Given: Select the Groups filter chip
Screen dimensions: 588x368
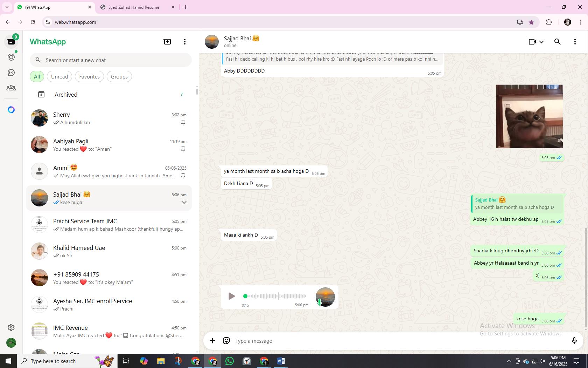Looking at the screenshot, I should [x=119, y=77].
